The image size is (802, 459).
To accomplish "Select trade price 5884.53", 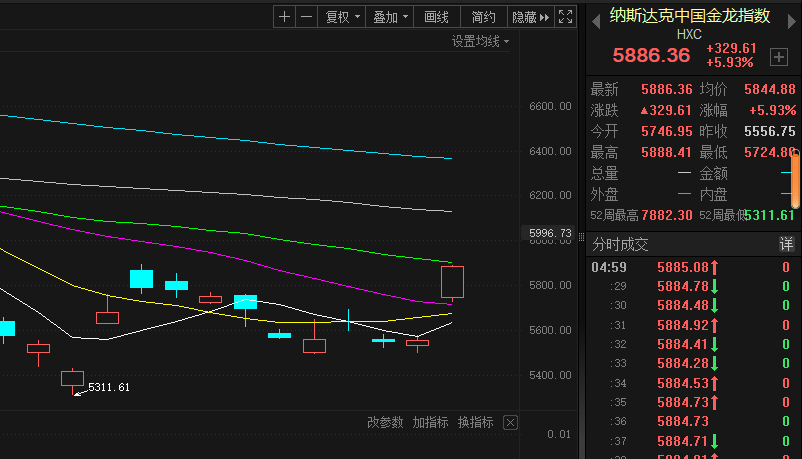I will pyautogui.click(x=683, y=383).
